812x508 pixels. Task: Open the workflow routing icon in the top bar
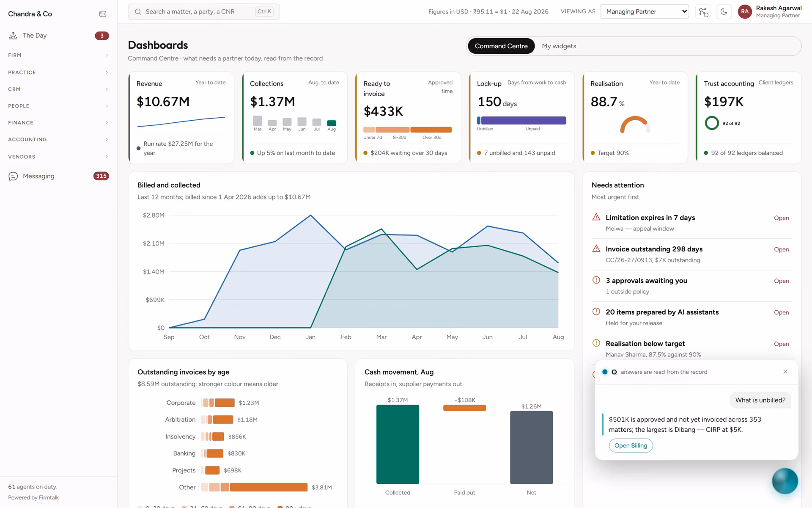tap(703, 12)
